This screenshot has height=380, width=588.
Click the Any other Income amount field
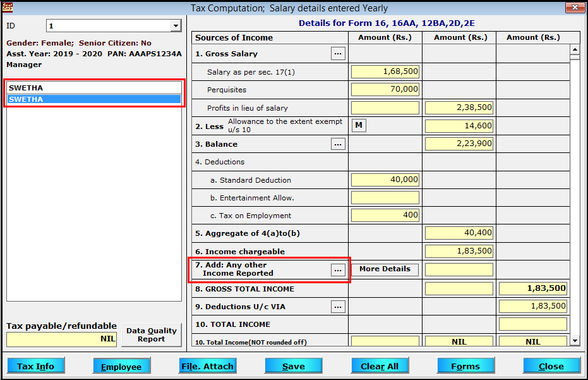(459, 269)
